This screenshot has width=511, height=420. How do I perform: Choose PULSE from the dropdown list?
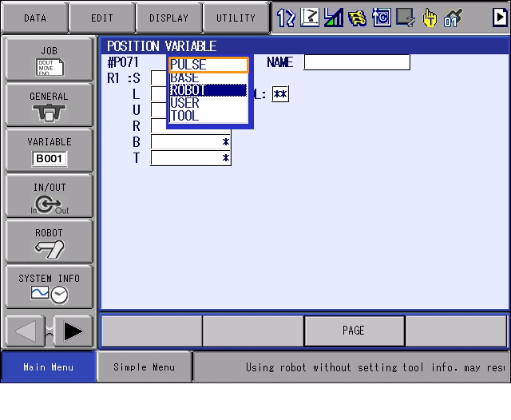point(208,65)
